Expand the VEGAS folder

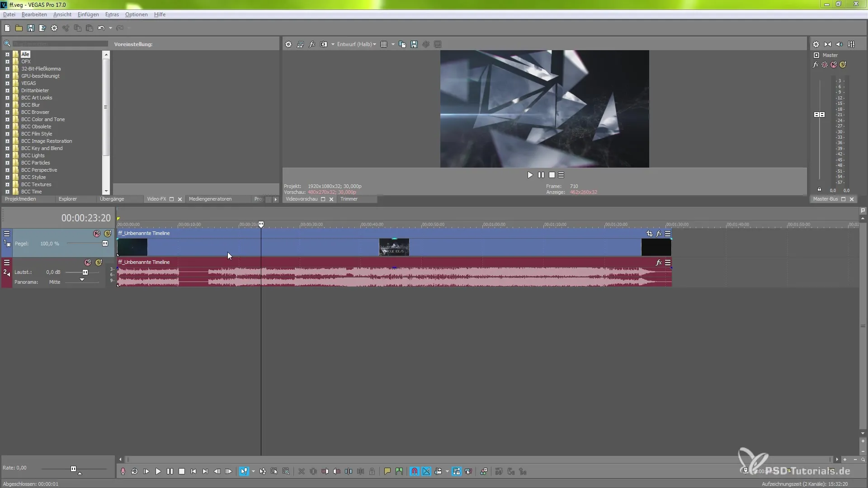(7, 83)
